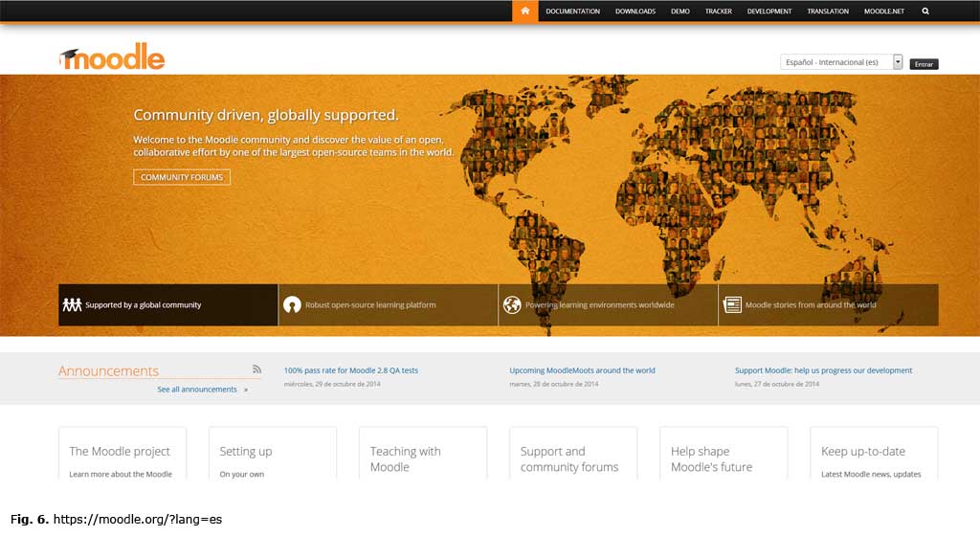Click the Moodle stories newspaper icon
Screen dimensions: 980x536
point(732,305)
